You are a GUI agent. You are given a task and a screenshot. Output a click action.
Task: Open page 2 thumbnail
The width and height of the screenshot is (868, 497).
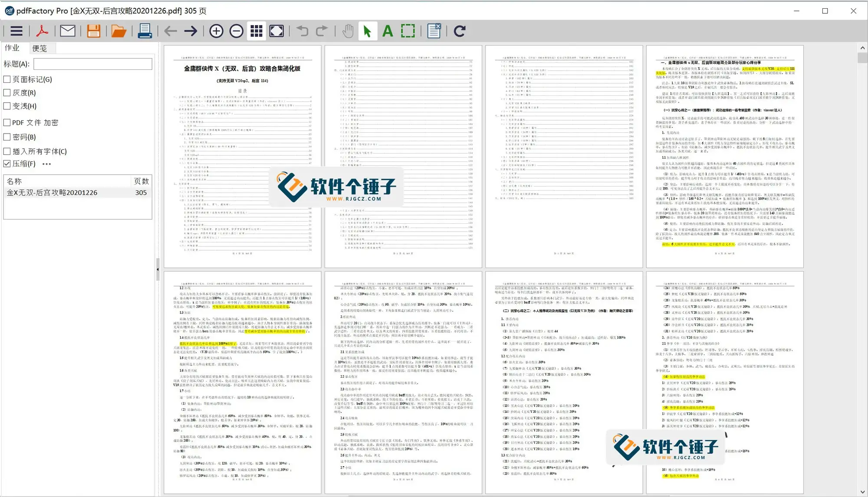click(403, 157)
